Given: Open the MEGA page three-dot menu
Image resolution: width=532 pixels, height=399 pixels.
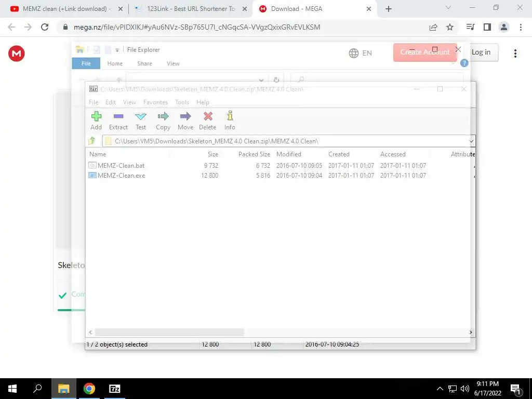Looking at the screenshot, I should [x=515, y=54].
